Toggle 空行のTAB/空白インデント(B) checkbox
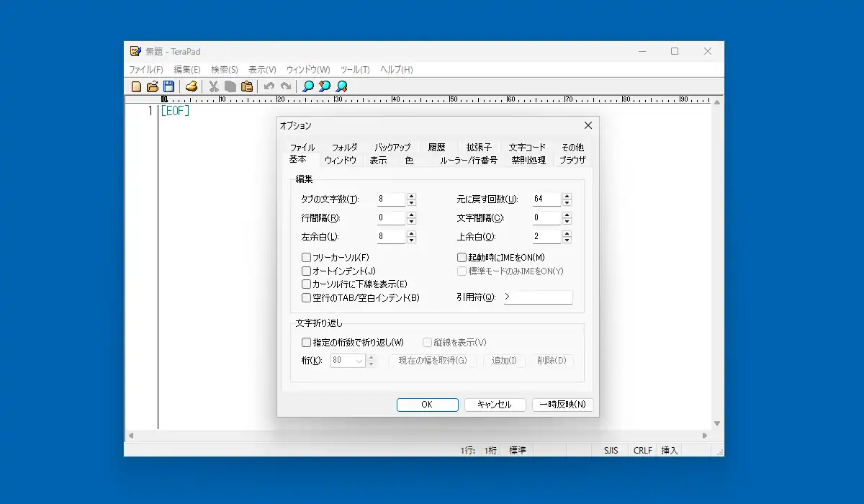Image resolution: width=864 pixels, height=504 pixels. [x=306, y=297]
